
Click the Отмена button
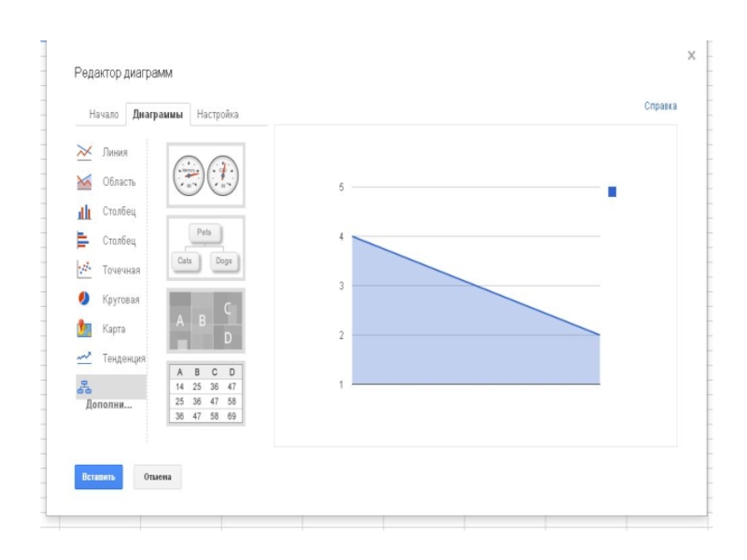[157, 477]
